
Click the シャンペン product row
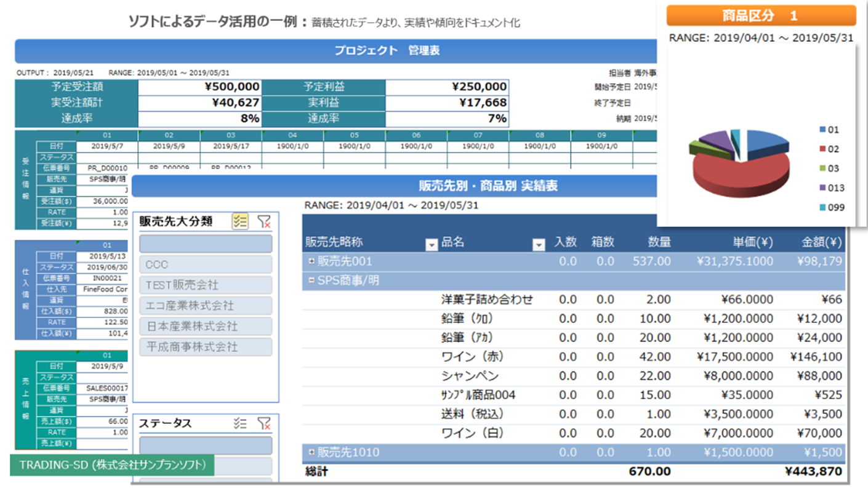[x=574, y=376]
